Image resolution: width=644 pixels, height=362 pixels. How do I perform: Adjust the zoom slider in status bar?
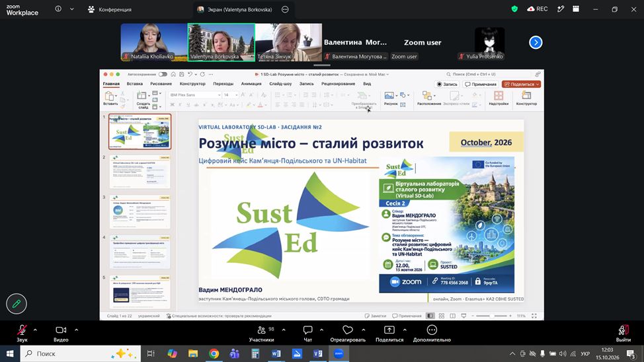[x=492, y=316]
